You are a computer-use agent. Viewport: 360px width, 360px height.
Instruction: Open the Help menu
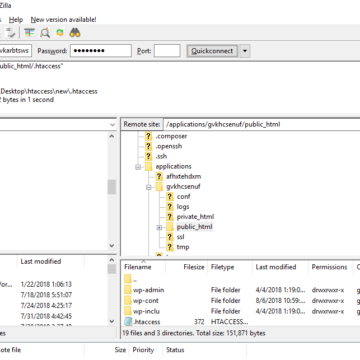click(x=16, y=20)
